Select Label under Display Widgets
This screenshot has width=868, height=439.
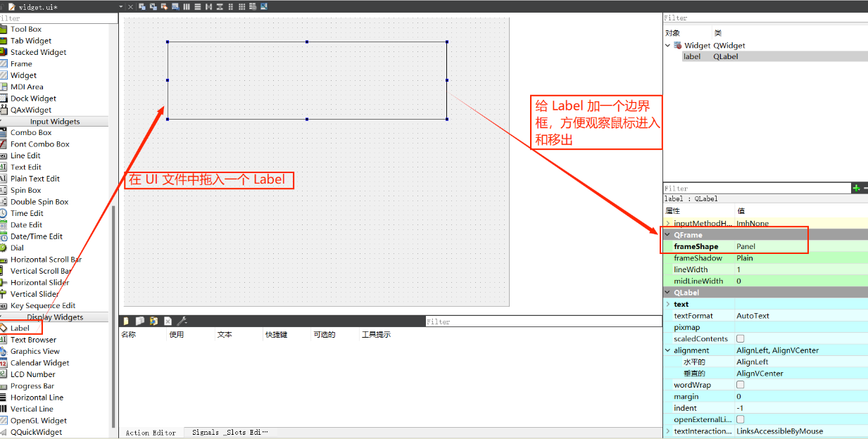tap(20, 328)
